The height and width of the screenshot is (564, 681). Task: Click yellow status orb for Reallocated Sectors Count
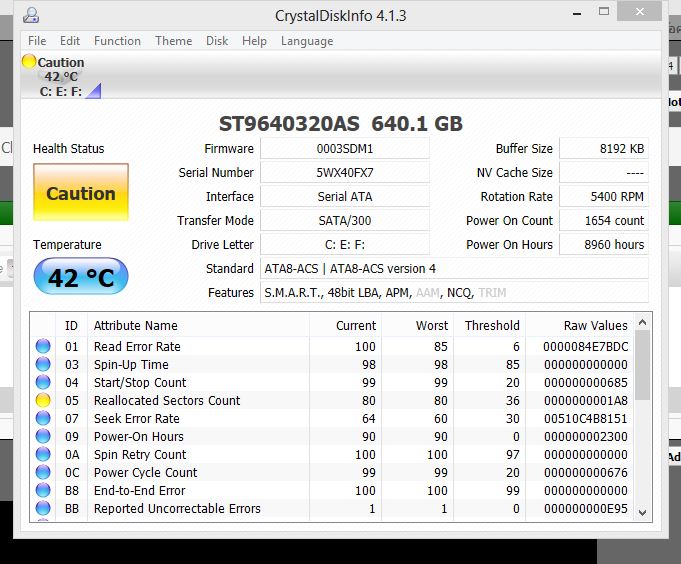click(x=43, y=400)
